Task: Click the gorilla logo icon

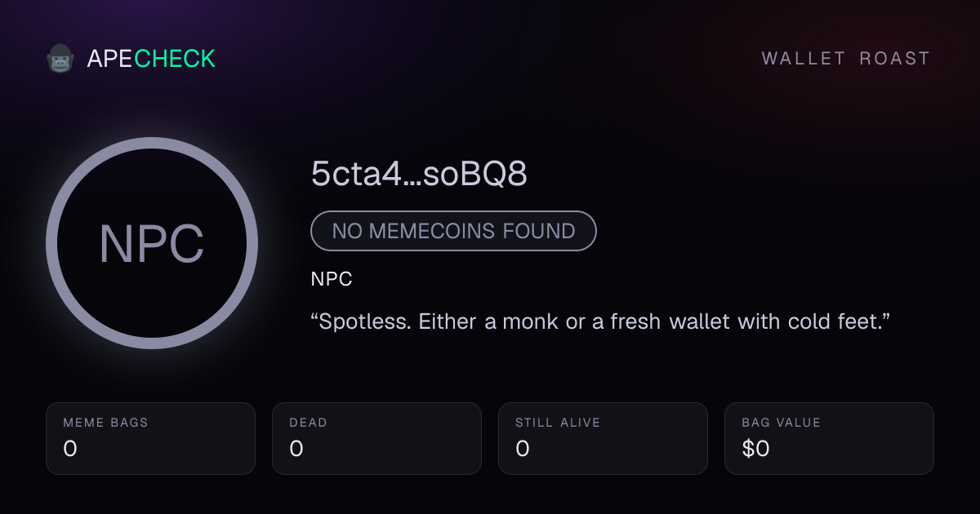Action: pyautogui.click(x=60, y=59)
